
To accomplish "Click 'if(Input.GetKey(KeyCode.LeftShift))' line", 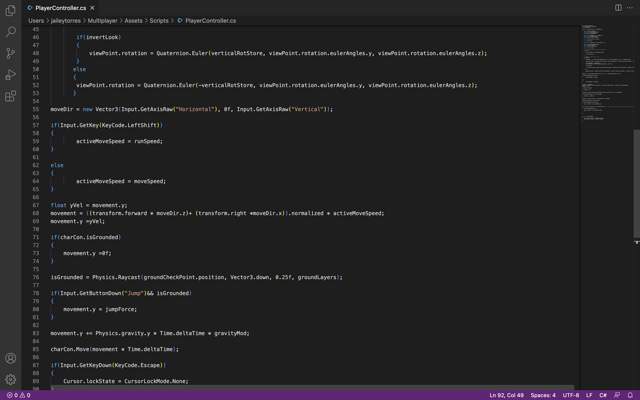I will point(107,125).
